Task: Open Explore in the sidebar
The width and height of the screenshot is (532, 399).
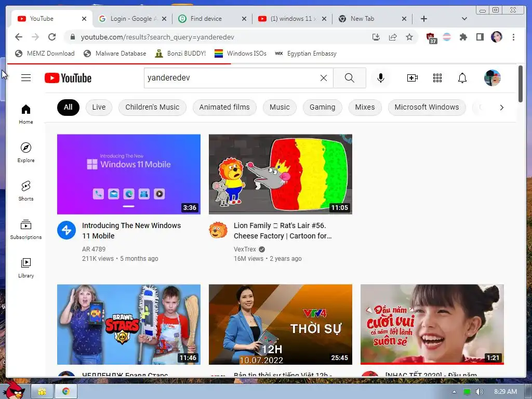Action: tap(26, 153)
